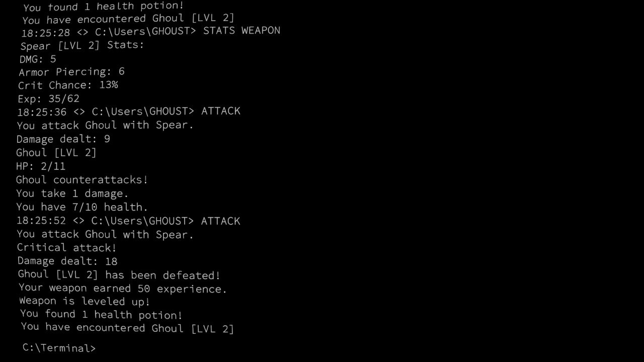The image size is (644, 362).
Task: Click the "Weapon is leveled up!" message
Action: point(85,302)
